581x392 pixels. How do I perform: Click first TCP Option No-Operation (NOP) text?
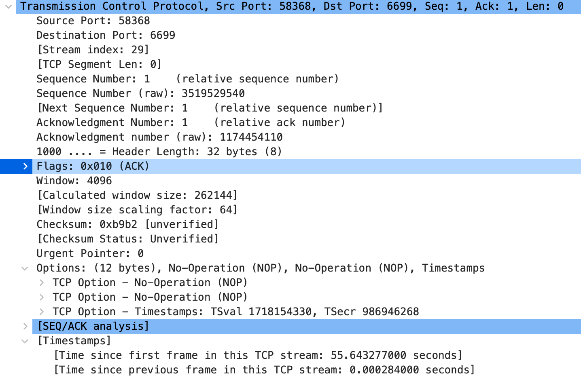(x=150, y=282)
